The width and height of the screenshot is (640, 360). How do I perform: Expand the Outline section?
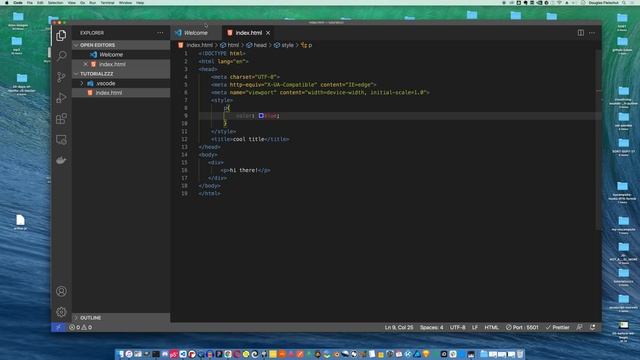(x=121, y=318)
